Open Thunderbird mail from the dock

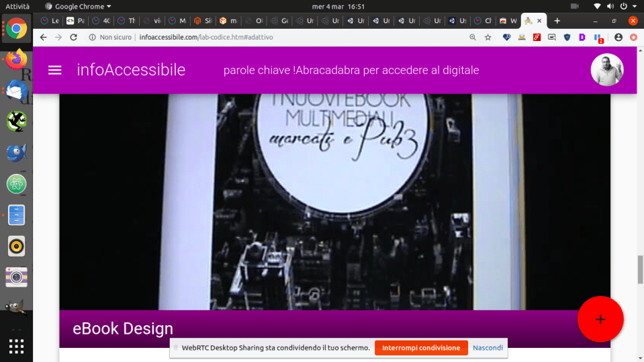pos(16,91)
